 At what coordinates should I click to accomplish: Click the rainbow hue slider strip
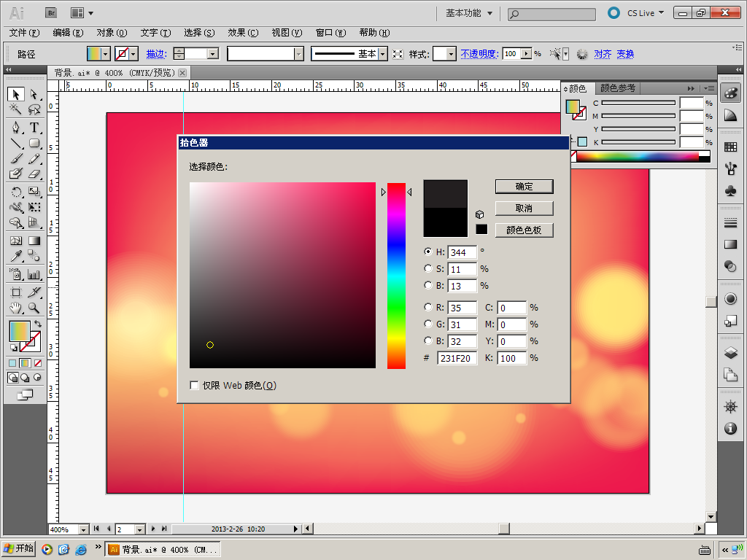[396, 276]
